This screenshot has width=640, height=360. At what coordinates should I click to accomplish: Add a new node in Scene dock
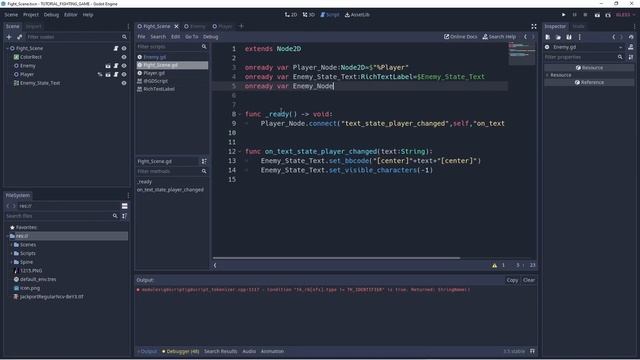click(x=9, y=37)
